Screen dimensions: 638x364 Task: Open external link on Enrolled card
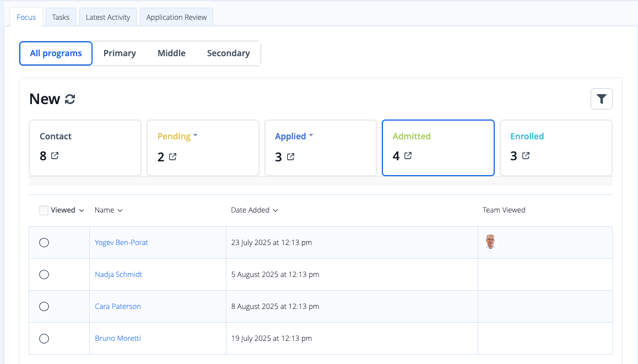coord(525,156)
